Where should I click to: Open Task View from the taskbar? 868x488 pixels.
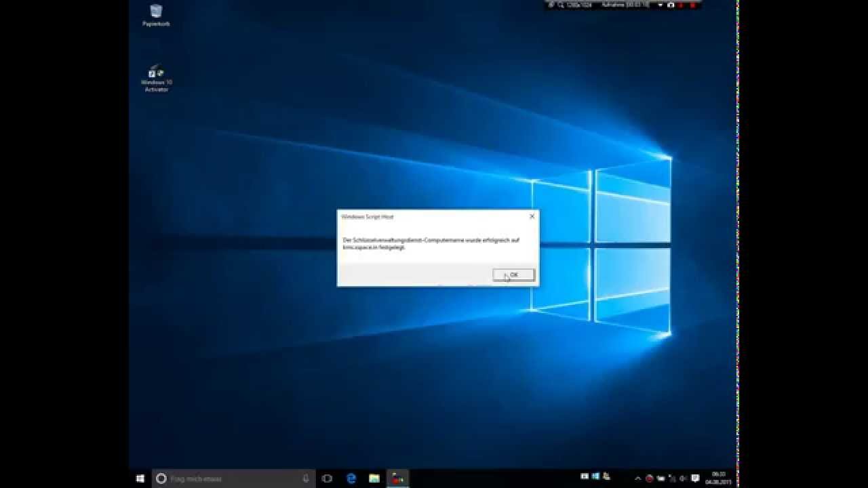[x=327, y=479]
